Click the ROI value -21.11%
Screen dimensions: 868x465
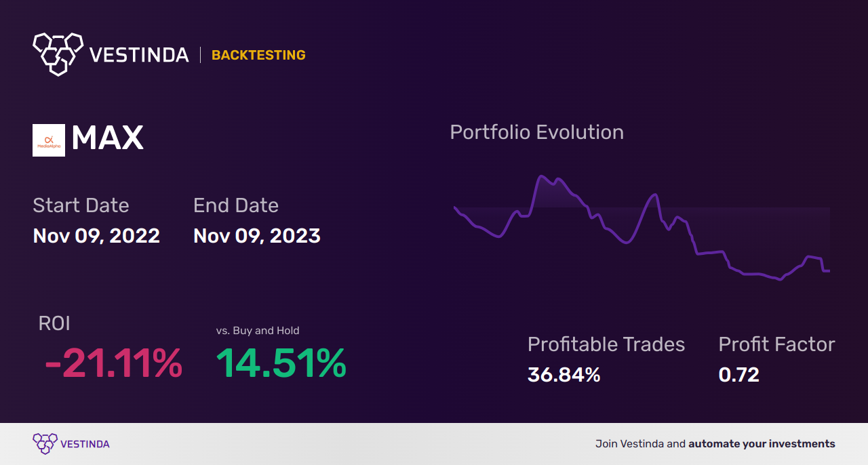point(113,363)
